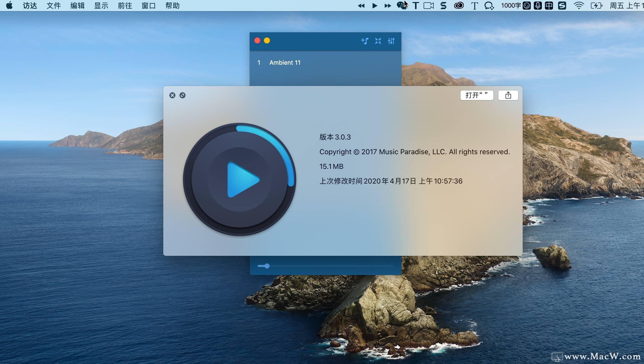Click the red close button of player window
The height and width of the screenshot is (364, 644).
pyautogui.click(x=257, y=40)
